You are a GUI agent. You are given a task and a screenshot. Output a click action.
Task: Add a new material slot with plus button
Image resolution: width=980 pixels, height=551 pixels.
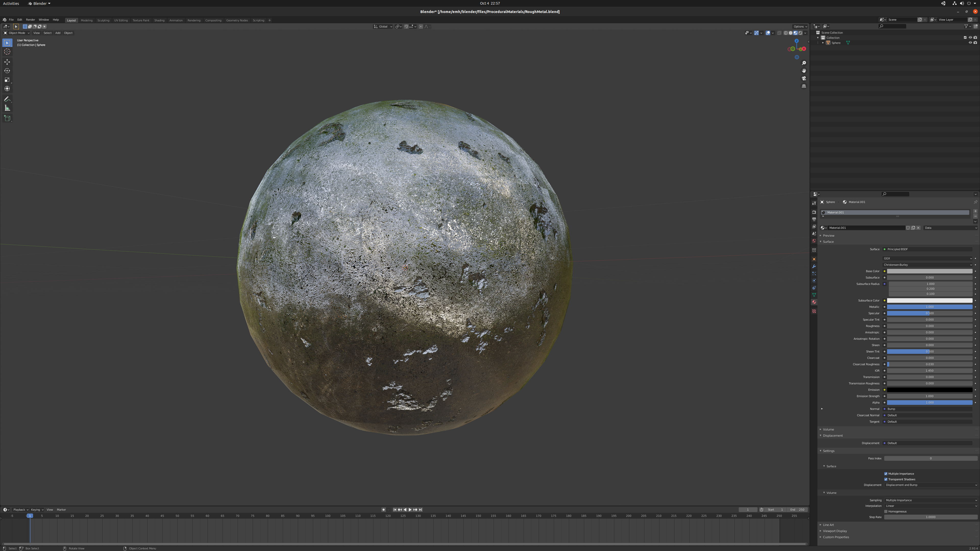pyautogui.click(x=975, y=211)
